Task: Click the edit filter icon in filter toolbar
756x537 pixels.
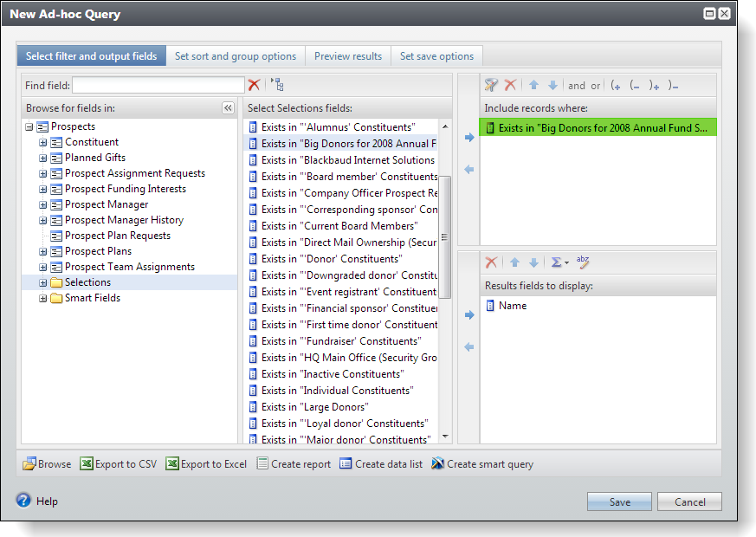Action: (x=491, y=85)
